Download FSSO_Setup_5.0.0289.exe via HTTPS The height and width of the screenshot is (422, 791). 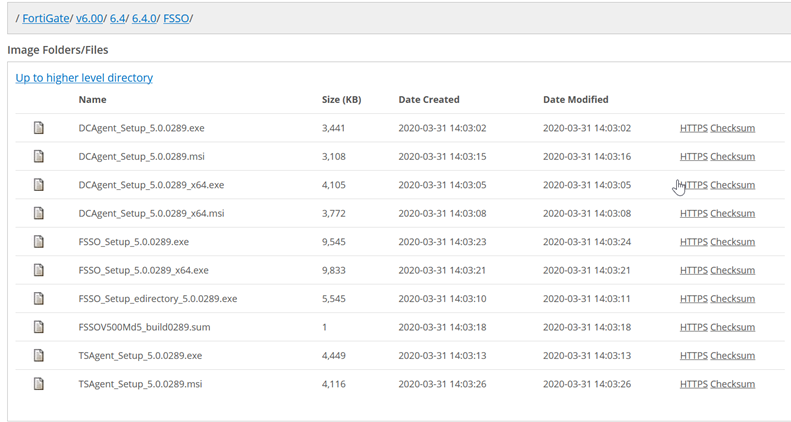tap(693, 242)
